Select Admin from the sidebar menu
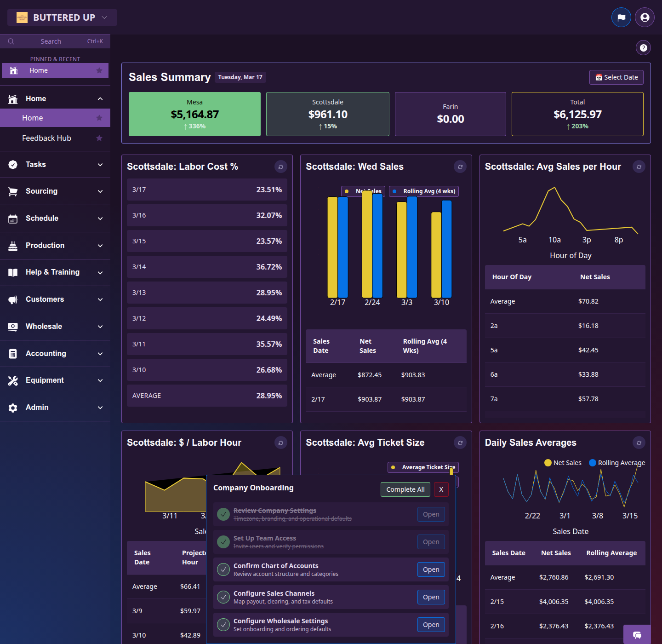The image size is (662, 644). click(x=37, y=407)
